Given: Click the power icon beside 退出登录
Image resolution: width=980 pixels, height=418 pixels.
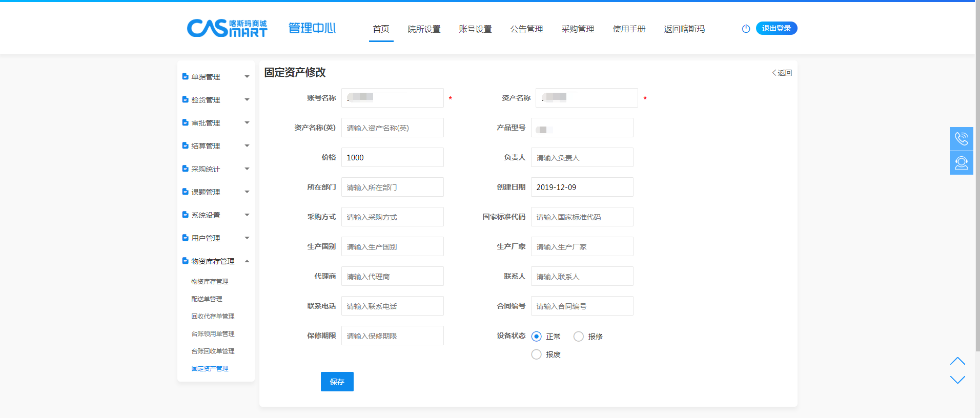Looking at the screenshot, I should pyautogui.click(x=746, y=29).
